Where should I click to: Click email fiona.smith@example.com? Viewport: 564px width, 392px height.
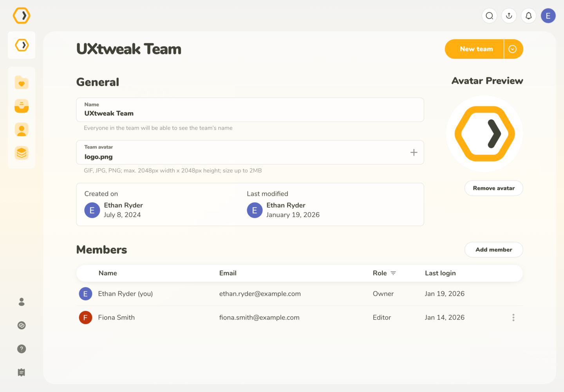259,317
